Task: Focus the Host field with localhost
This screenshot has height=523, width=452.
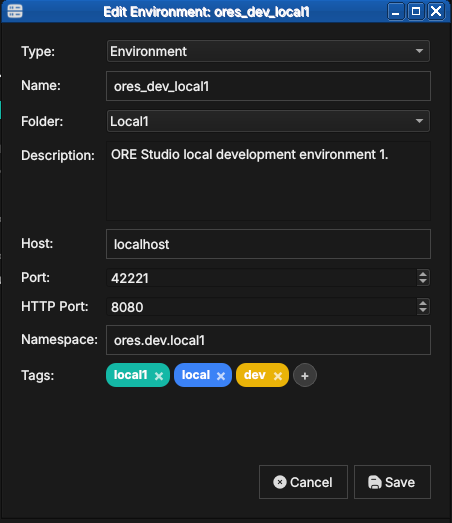Action: click(x=268, y=244)
